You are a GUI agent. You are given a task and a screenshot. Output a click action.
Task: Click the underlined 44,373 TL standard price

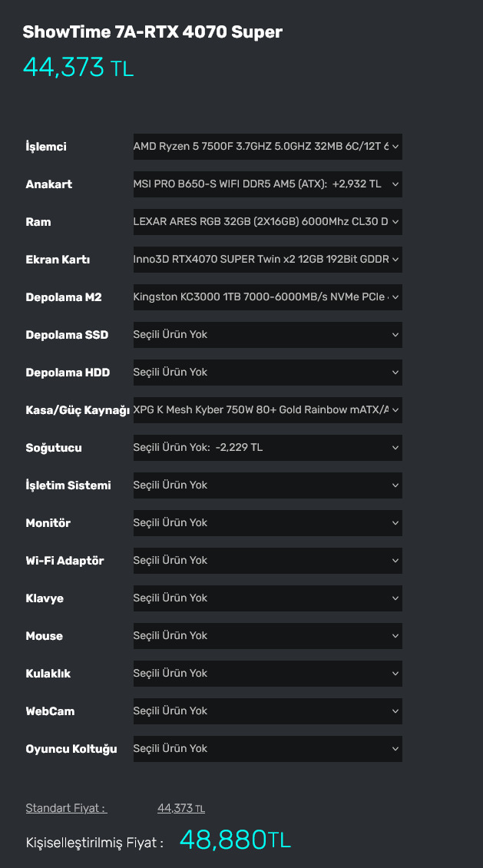tap(180, 808)
